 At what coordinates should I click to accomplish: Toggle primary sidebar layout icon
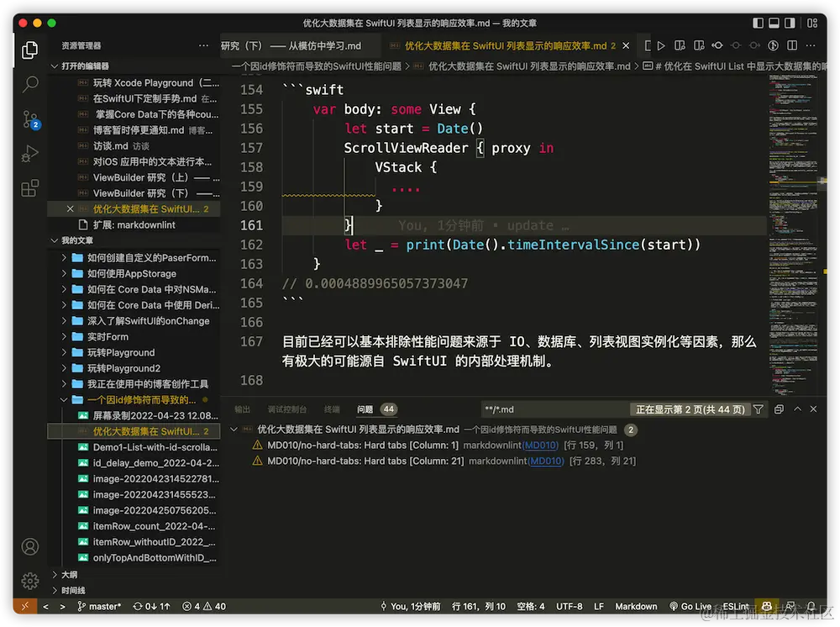coord(758,23)
